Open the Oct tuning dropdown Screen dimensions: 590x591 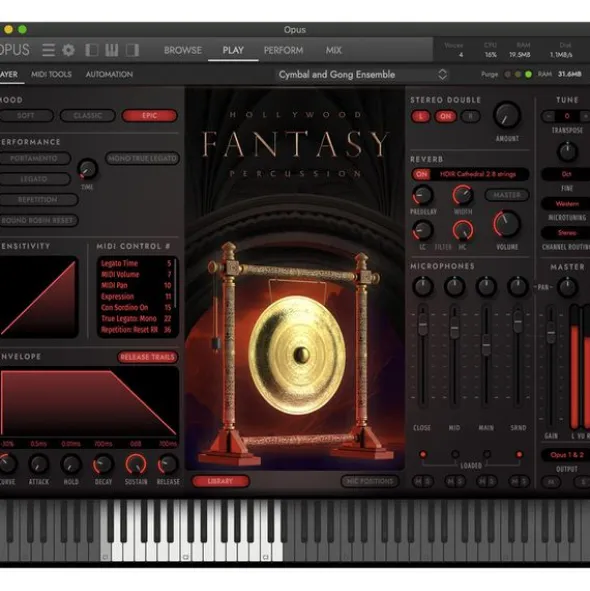click(x=565, y=174)
